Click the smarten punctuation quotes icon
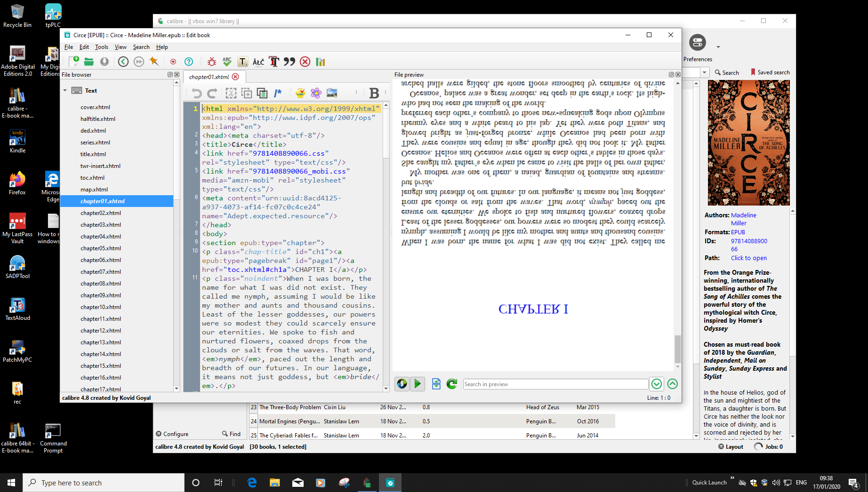This screenshot has width=868, height=492. (x=289, y=62)
